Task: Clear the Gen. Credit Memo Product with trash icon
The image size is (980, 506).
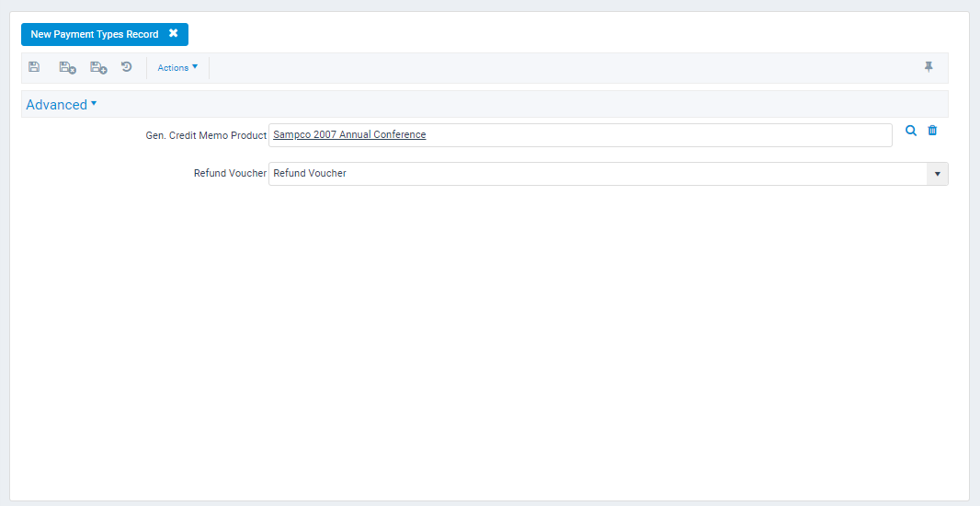Action: point(932,130)
